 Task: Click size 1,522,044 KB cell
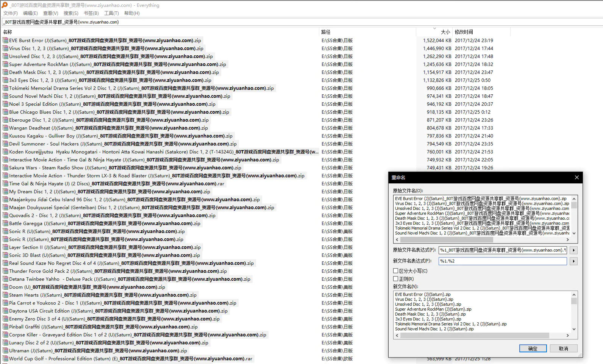click(x=437, y=41)
